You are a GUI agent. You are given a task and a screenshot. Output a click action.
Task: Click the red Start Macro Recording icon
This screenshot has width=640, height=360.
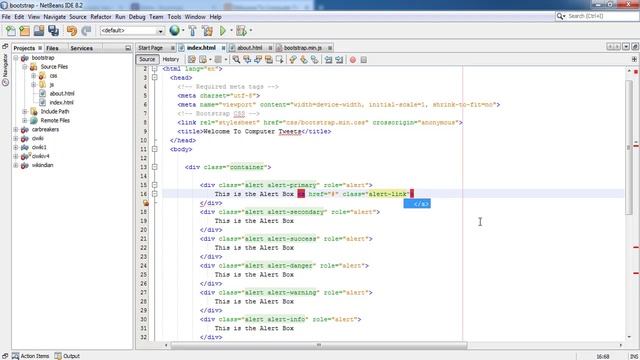353,60
